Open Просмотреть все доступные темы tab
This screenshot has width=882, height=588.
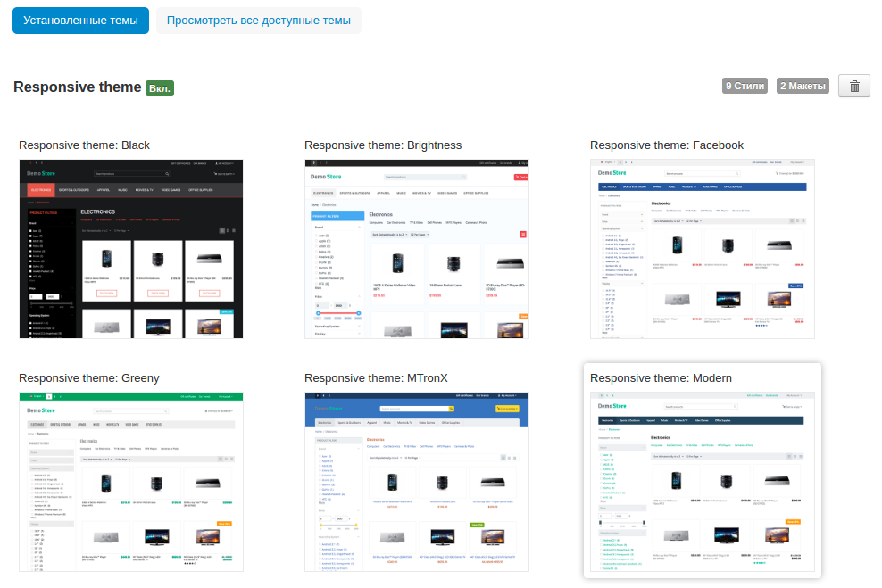pos(258,20)
